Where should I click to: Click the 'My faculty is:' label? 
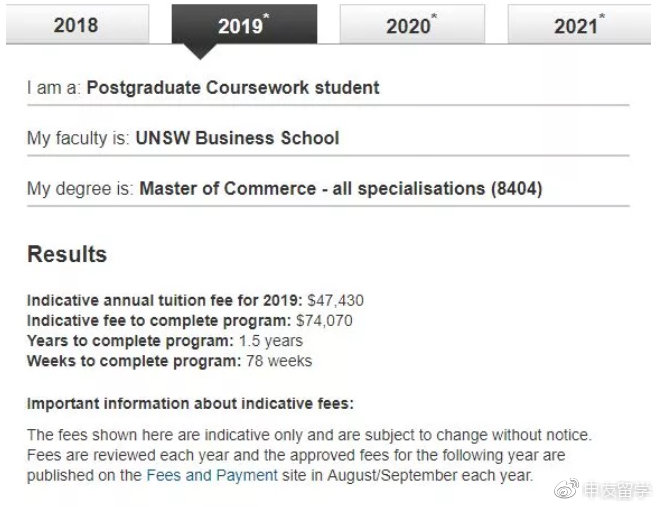pyautogui.click(x=78, y=138)
